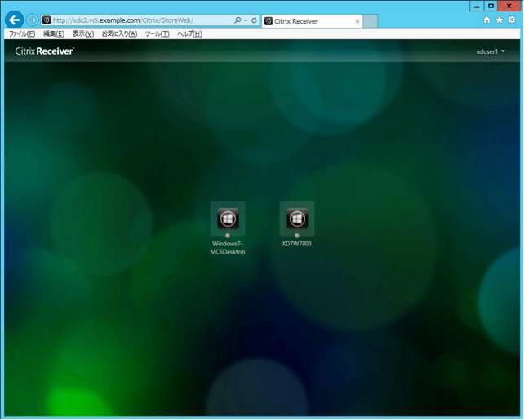Image resolution: width=524 pixels, height=420 pixels.
Task: Go back with the browser back arrow
Action: pos(15,20)
